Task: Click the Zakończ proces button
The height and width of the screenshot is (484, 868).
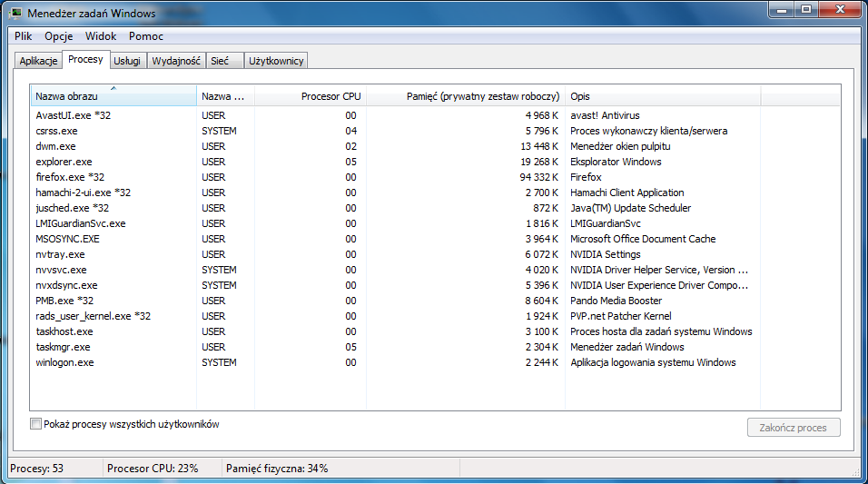Action: (x=794, y=428)
